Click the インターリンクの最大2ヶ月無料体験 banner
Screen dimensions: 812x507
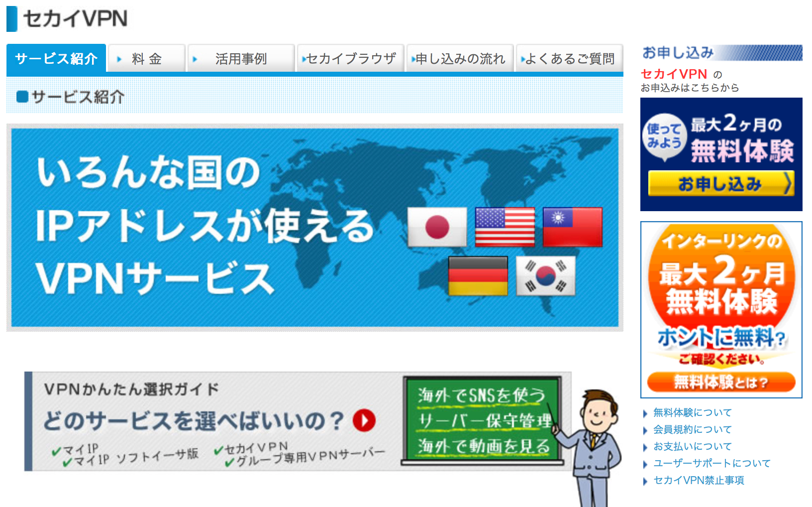(x=721, y=309)
